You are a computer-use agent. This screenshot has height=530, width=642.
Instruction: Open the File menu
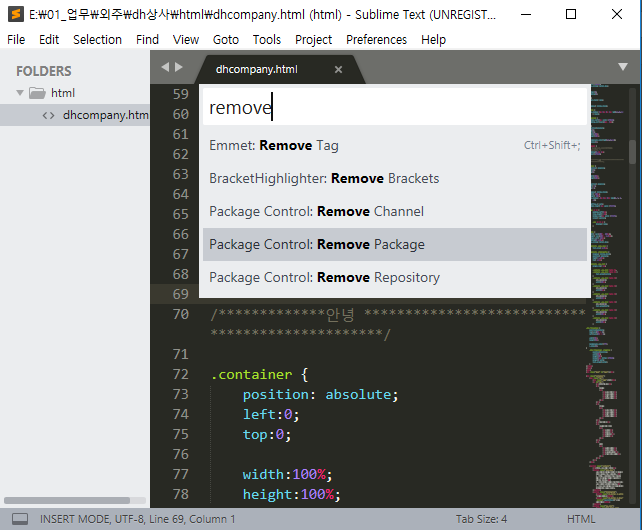point(16,39)
